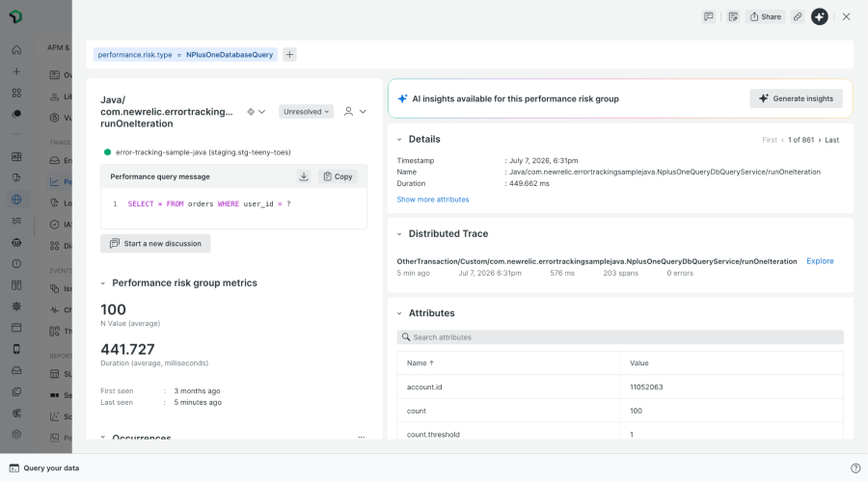Open the AI assistant sparkle circle icon
Image resolution: width=868 pixels, height=482 pixels.
[x=820, y=16]
